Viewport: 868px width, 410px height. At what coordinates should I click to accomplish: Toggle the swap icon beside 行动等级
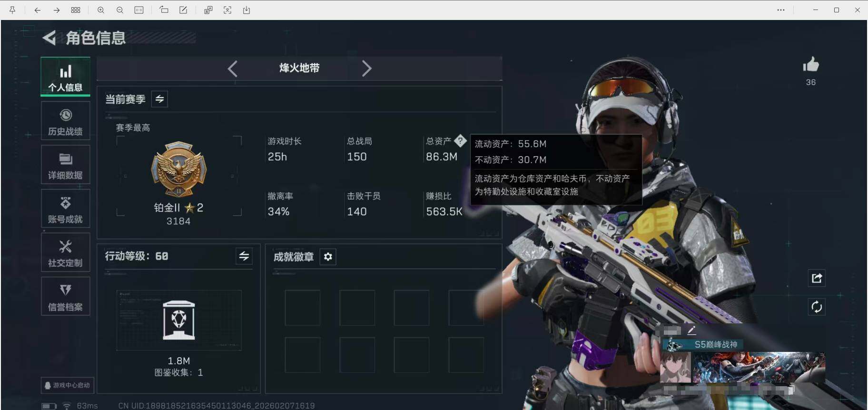(x=244, y=256)
